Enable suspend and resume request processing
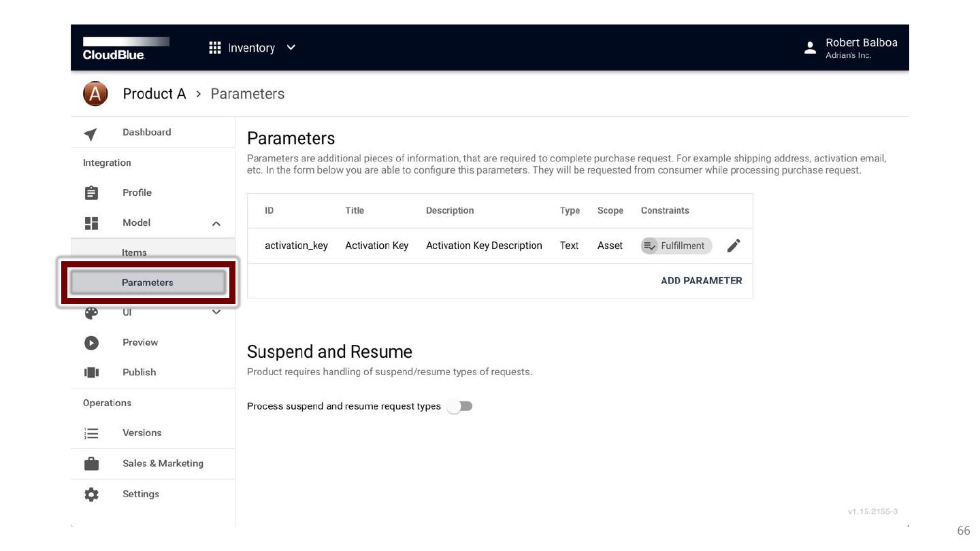The image size is (980, 551). pyautogui.click(x=460, y=406)
